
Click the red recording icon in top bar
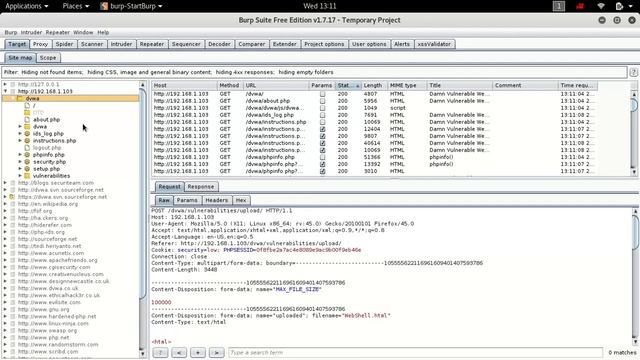[x=580, y=6]
